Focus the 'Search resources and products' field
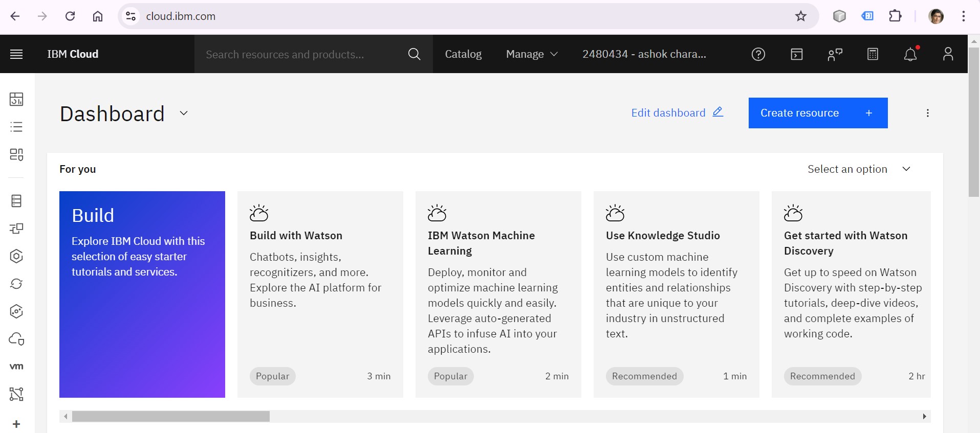Viewport: 980px width, 433px height. coord(302,54)
